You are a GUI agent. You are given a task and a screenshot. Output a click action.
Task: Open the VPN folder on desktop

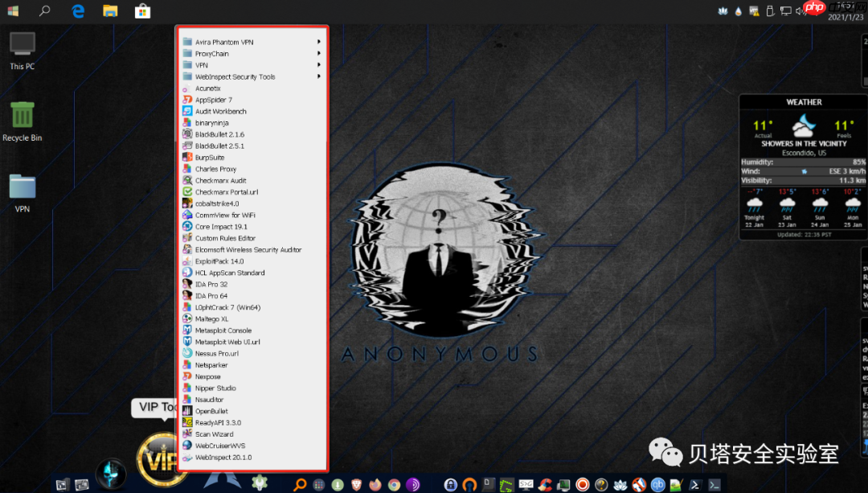pos(23,187)
